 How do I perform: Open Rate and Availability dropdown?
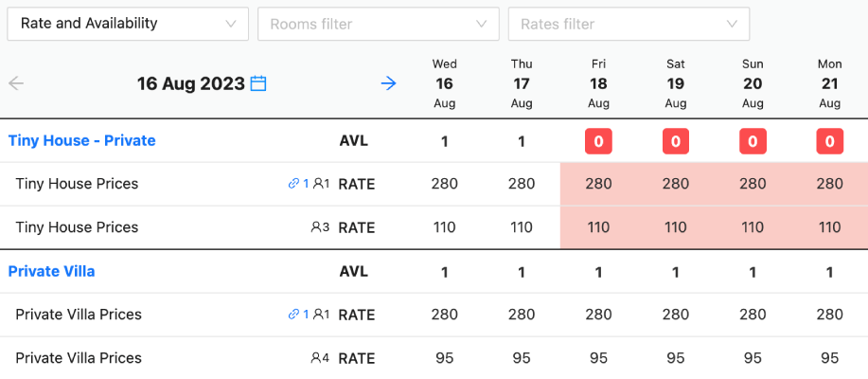128,24
